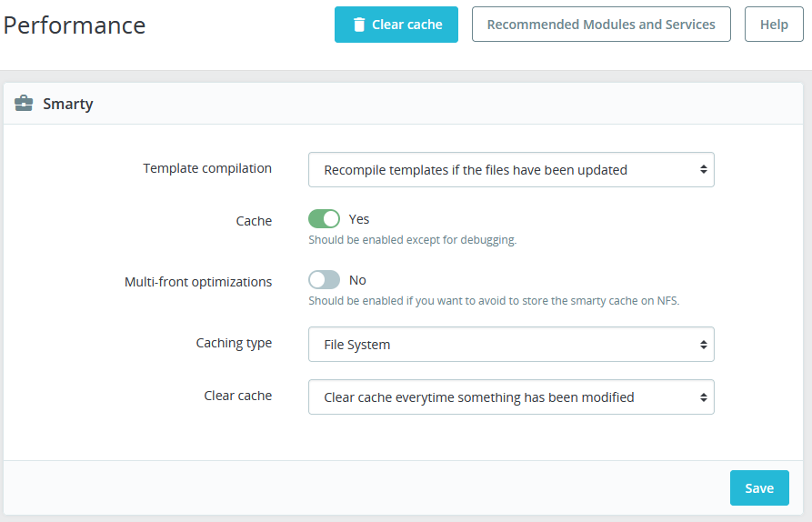
Task: Click the Performance page title
Action: (75, 25)
